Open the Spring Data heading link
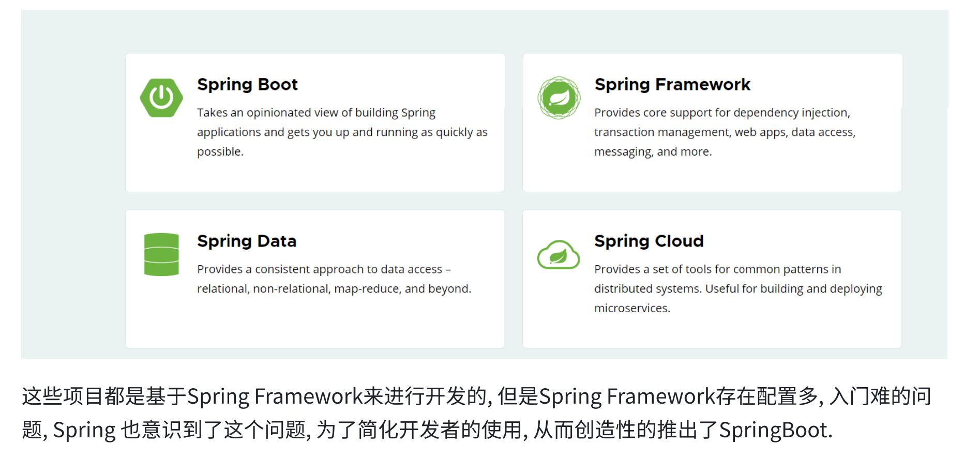The height and width of the screenshot is (459, 980). [247, 241]
